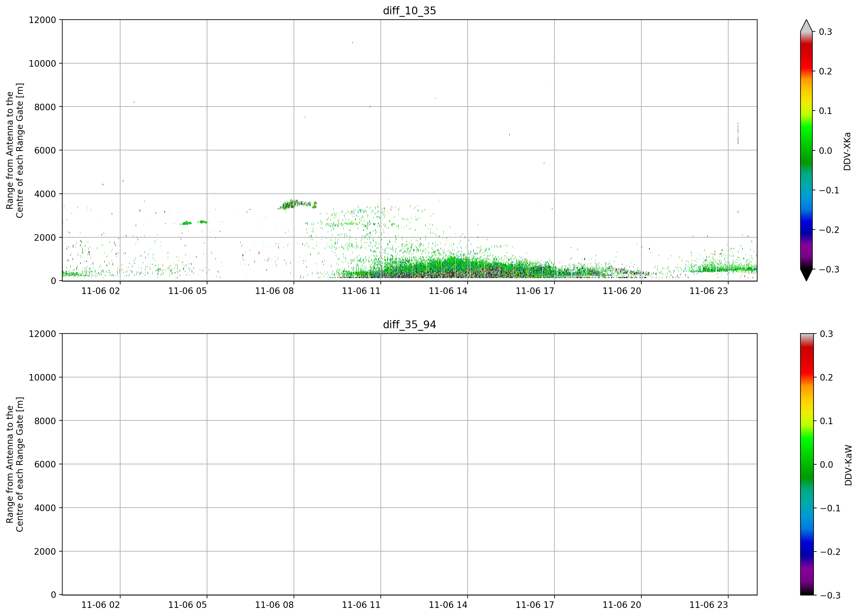Screen dimensions: 859x616
Task: Click the 10000 y-tick in diff_10_35 plot
Action: (x=42, y=63)
